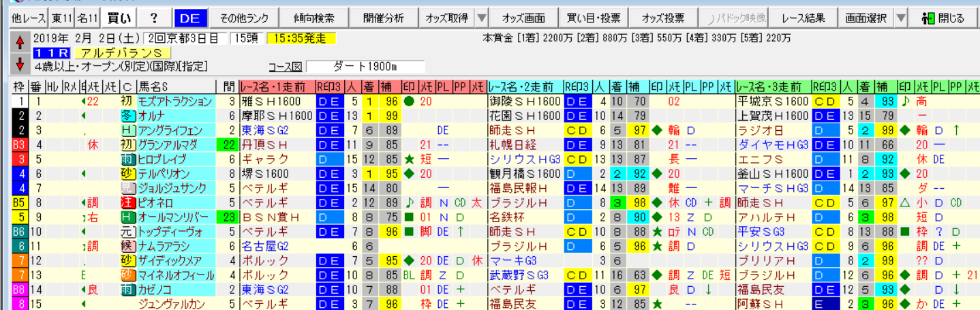Viewport: 980px width, 310px height.
Task: Click the green circle mark for モズアトラクション
Action: tap(408, 101)
